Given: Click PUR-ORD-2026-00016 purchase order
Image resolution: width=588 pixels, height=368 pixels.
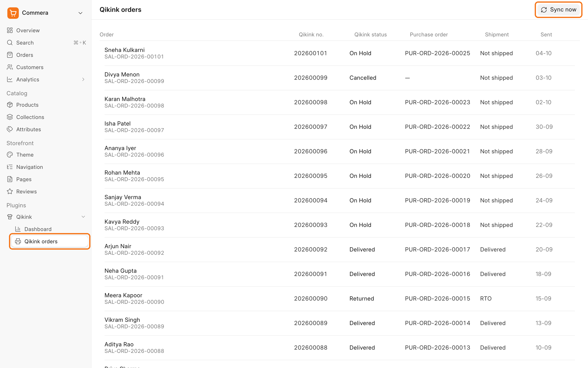Looking at the screenshot, I should pyautogui.click(x=437, y=274).
